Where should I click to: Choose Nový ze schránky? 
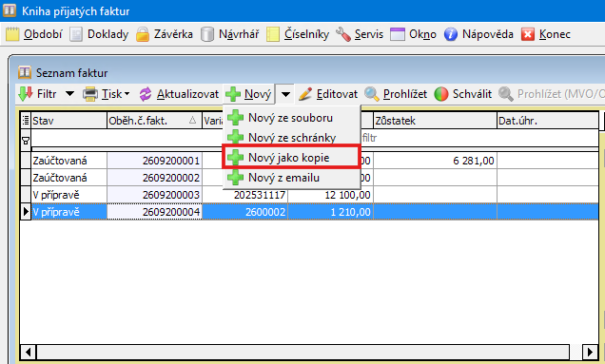(x=292, y=137)
